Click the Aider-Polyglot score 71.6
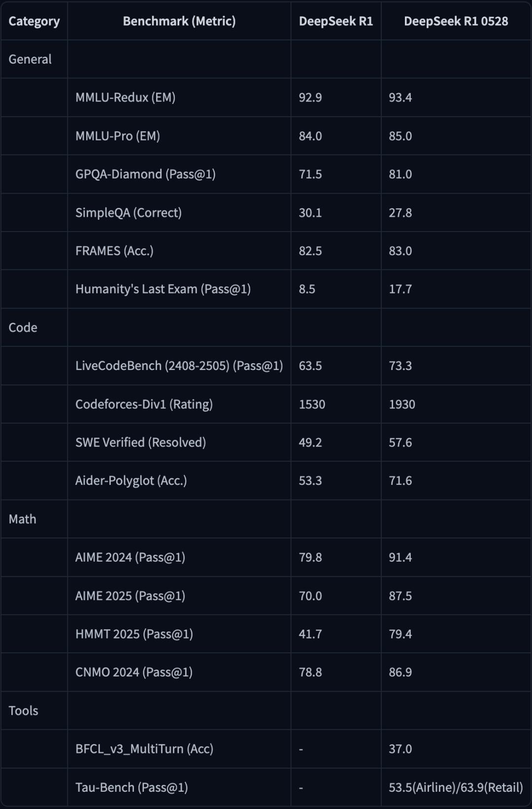Viewport: 532px width, 809px height. click(x=400, y=481)
